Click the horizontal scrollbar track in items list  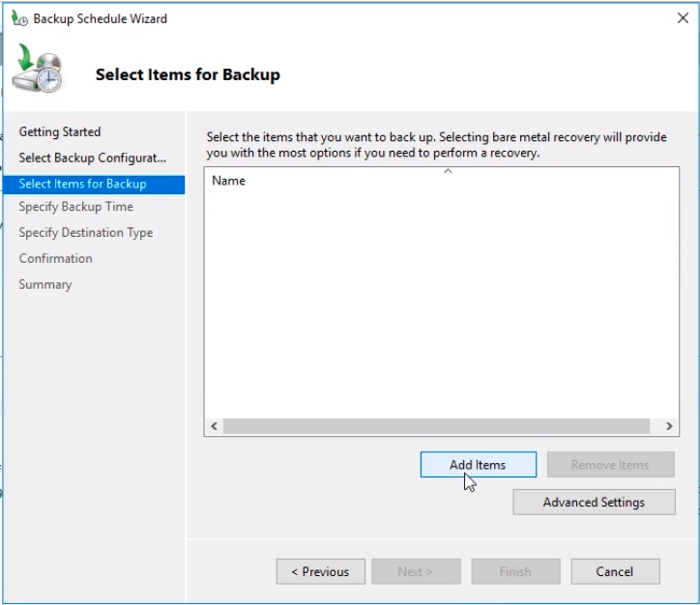pyautogui.click(x=435, y=426)
